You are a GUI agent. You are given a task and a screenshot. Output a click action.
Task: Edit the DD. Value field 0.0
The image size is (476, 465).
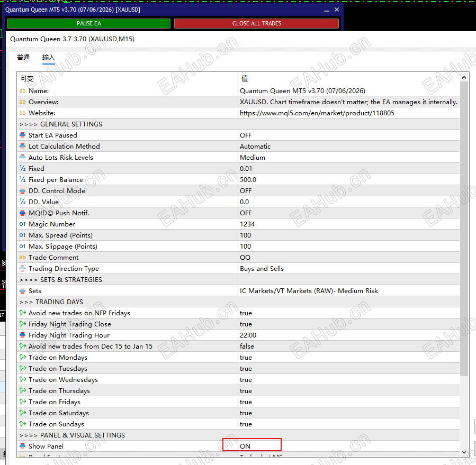point(349,202)
